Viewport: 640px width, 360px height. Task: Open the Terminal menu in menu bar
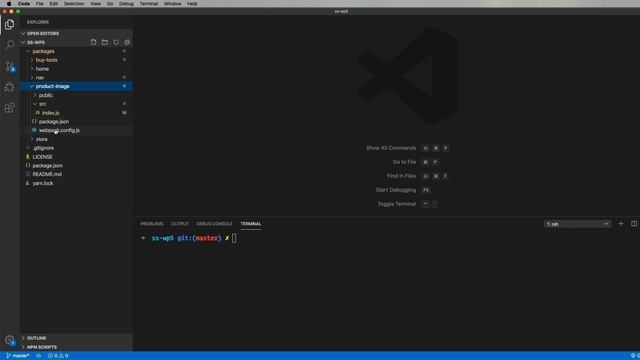(149, 4)
